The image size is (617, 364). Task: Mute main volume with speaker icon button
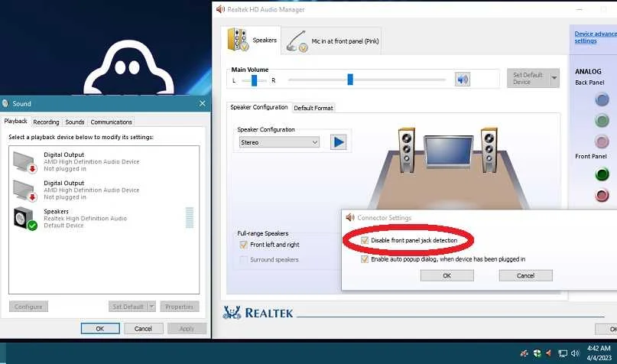(x=463, y=80)
